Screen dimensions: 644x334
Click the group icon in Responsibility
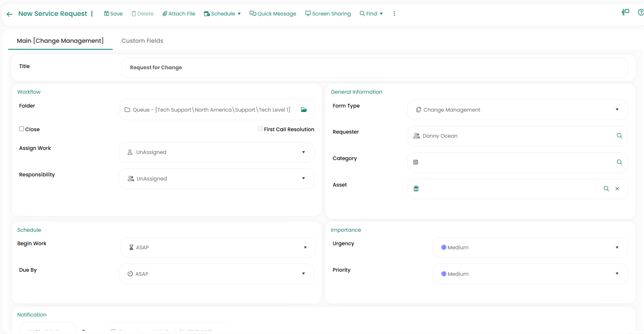(131, 178)
